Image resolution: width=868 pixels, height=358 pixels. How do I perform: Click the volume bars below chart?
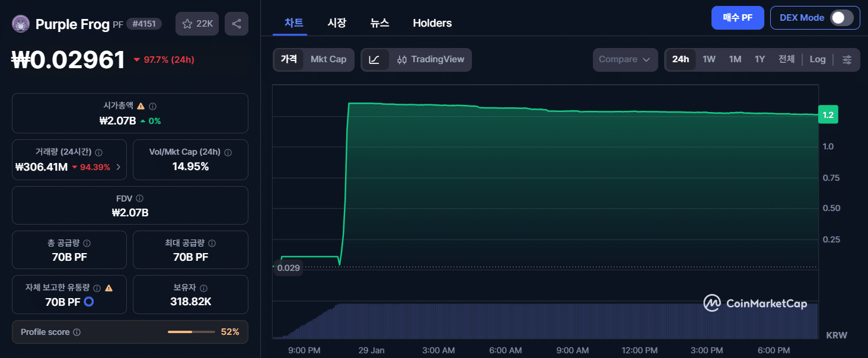pos(545,321)
